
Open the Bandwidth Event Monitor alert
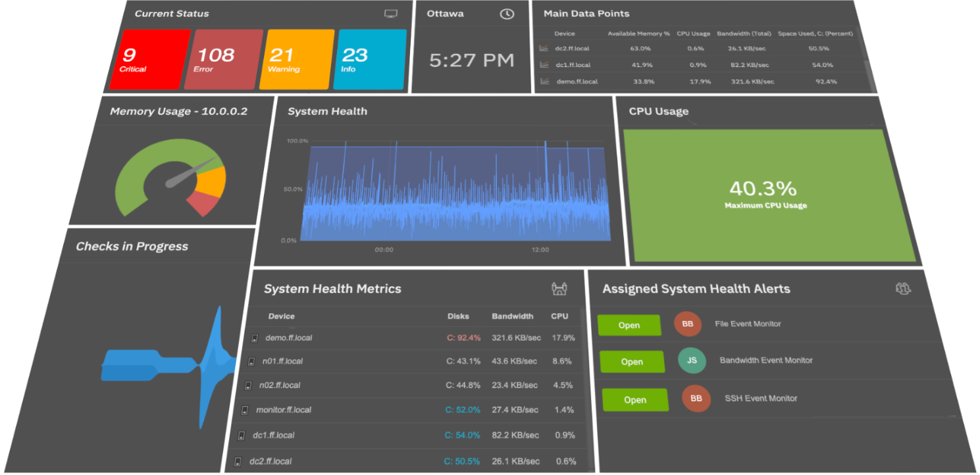[632, 361]
